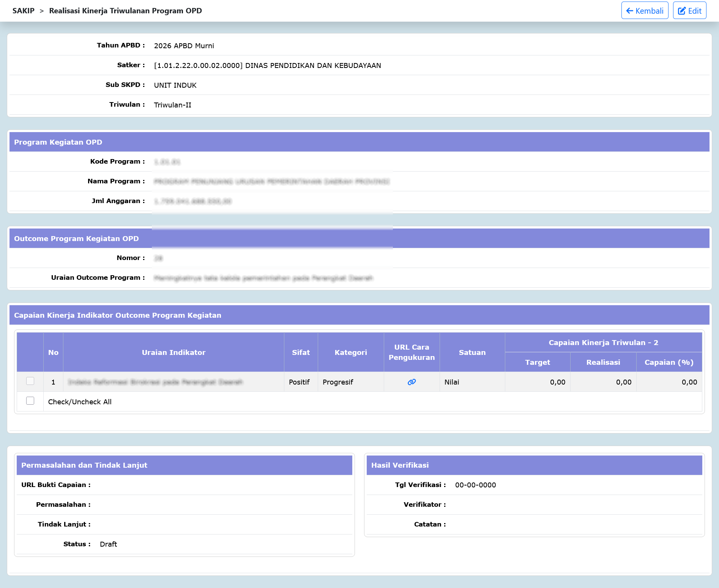Click the Realisasi column header

coord(603,362)
